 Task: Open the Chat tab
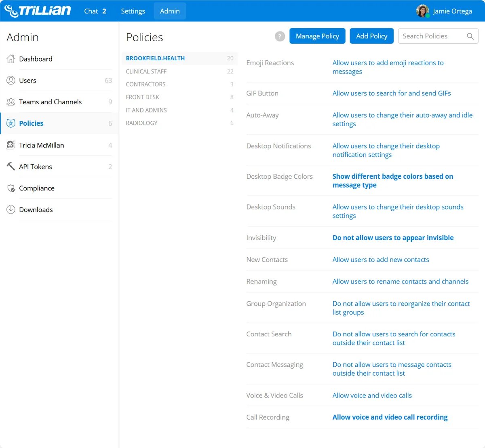tap(95, 11)
